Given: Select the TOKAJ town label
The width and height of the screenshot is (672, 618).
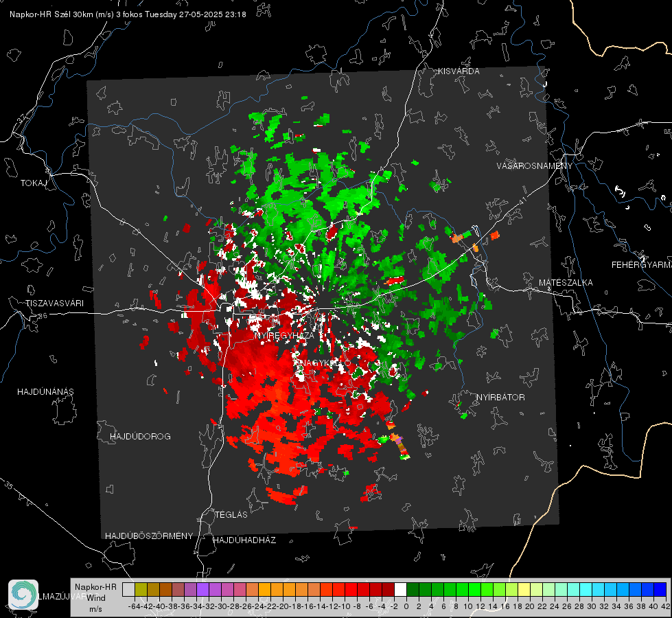Looking at the screenshot, I should [34, 183].
